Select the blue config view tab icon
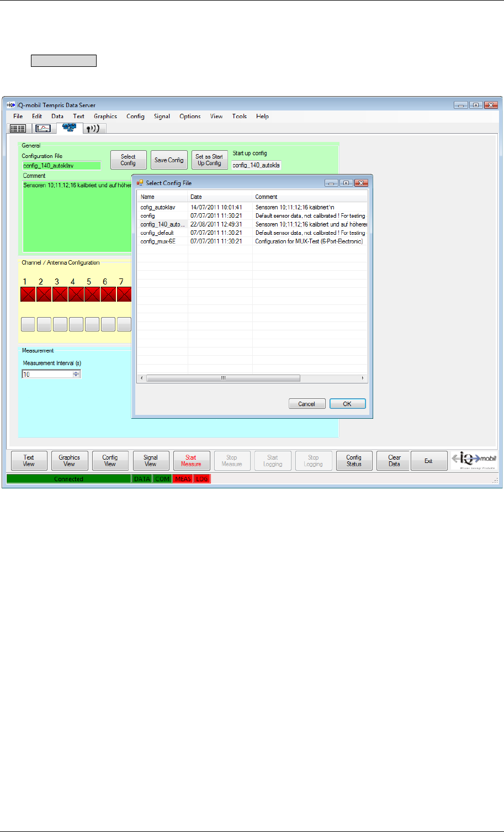 [x=69, y=128]
